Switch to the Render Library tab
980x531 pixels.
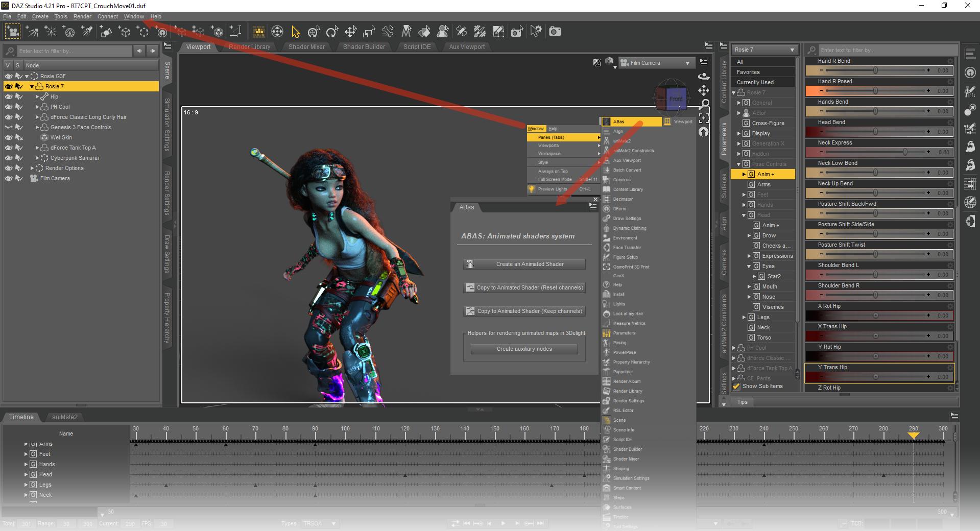point(249,46)
